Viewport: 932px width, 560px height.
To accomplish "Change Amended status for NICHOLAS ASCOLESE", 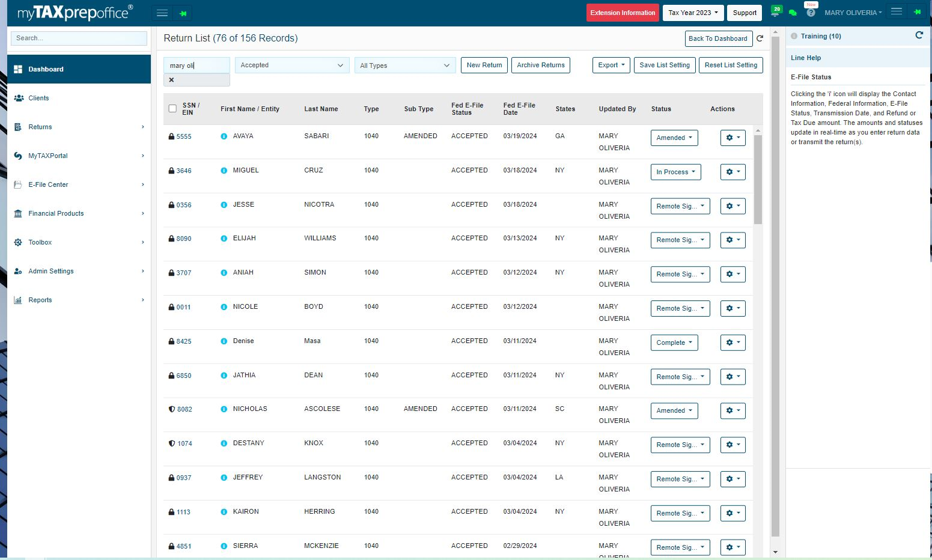I will click(x=674, y=410).
